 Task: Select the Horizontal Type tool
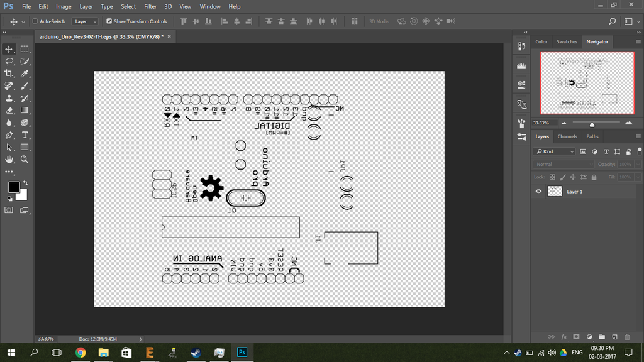tap(25, 135)
